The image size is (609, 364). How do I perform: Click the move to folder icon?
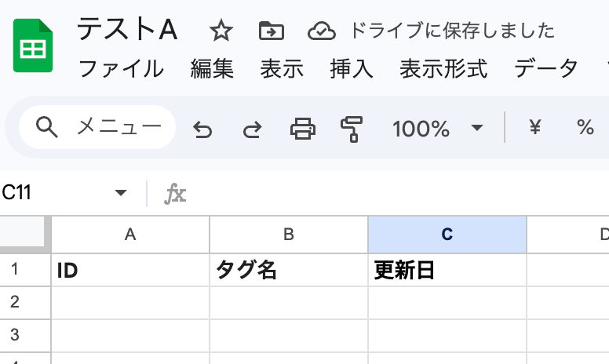(x=271, y=31)
